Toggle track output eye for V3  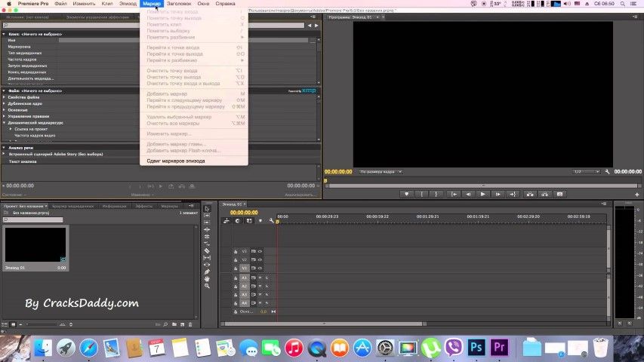click(x=260, y=251)
